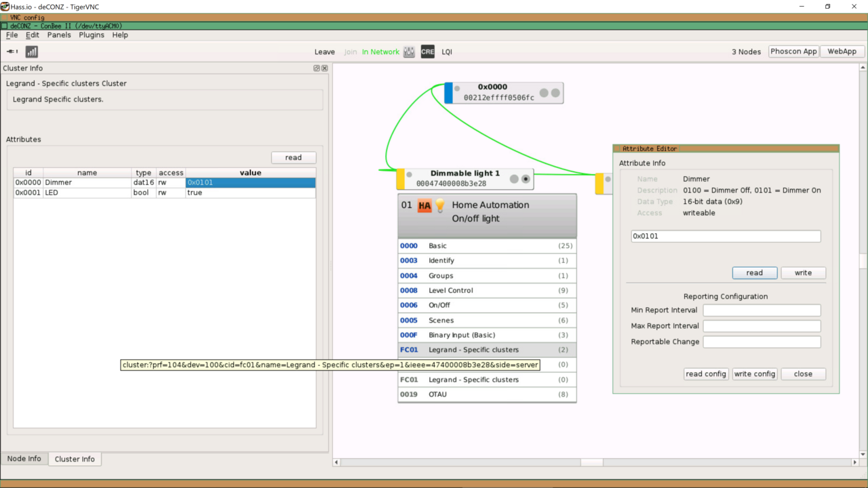
Task: Switch to the Cluster Info tab
Action: point(75,459)
